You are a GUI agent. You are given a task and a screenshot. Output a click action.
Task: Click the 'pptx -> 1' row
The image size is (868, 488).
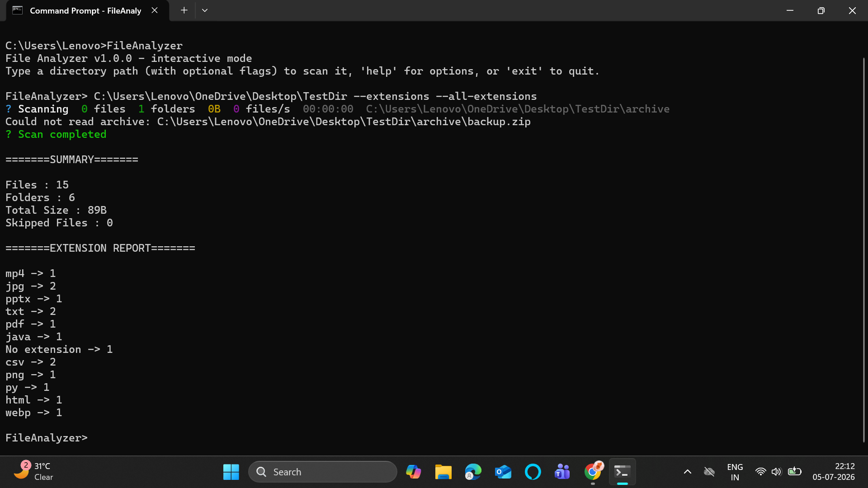point(34,299)
